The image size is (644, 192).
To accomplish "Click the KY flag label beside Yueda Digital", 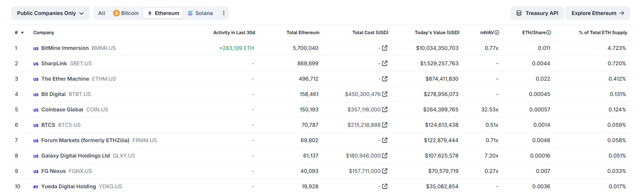I will pos(36,187).
